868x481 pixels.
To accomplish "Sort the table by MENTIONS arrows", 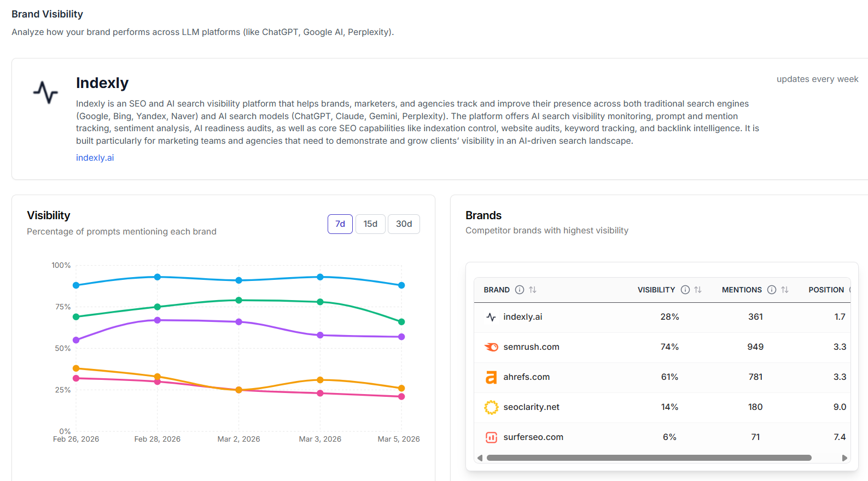I will [785, 290].
